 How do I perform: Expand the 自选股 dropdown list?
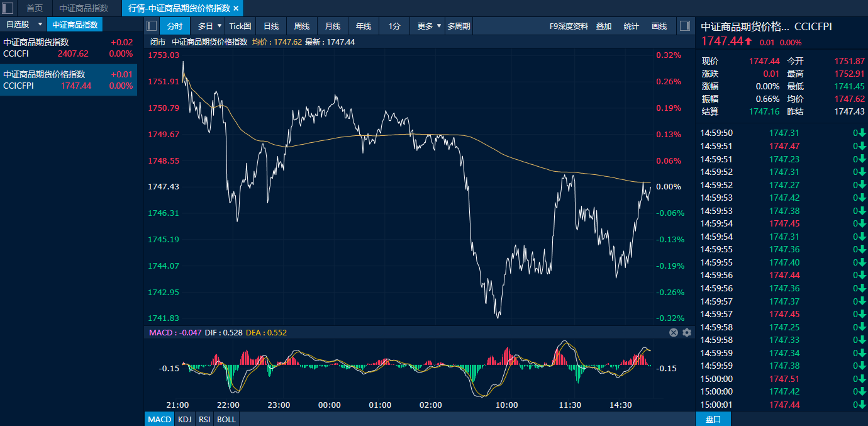(40, 25)
